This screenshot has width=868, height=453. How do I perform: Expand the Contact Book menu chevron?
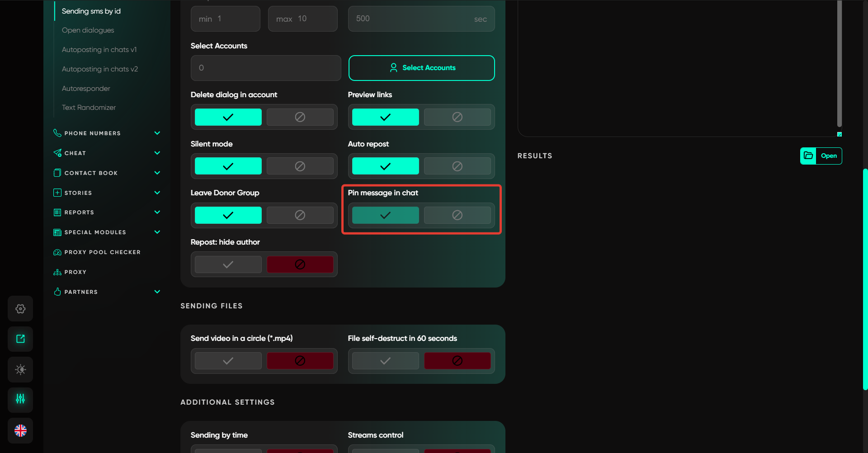click(x=157, y=173)
